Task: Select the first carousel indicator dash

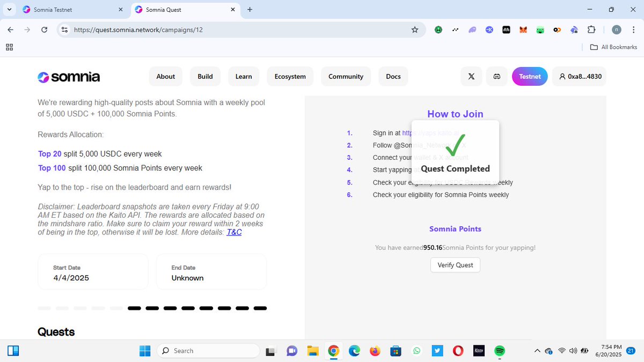Action: pyautogui.click(x=44, y=308)
